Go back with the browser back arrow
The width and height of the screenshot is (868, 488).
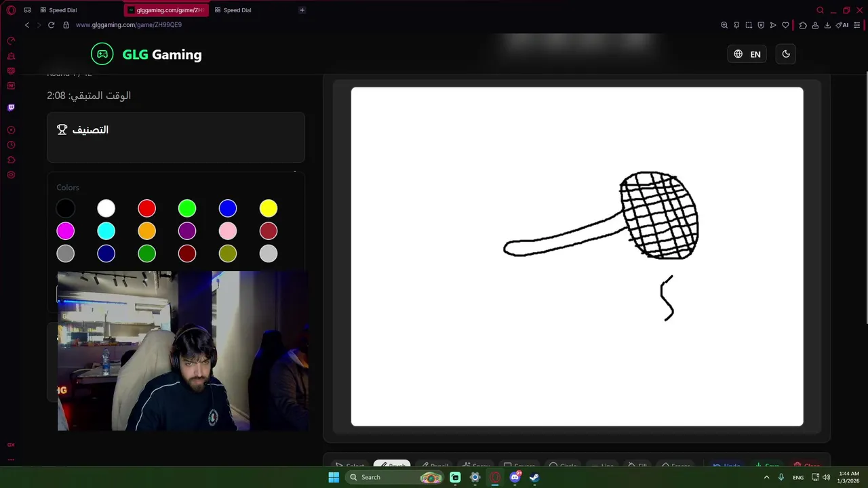pyautogui.click(x=27, y=25)
